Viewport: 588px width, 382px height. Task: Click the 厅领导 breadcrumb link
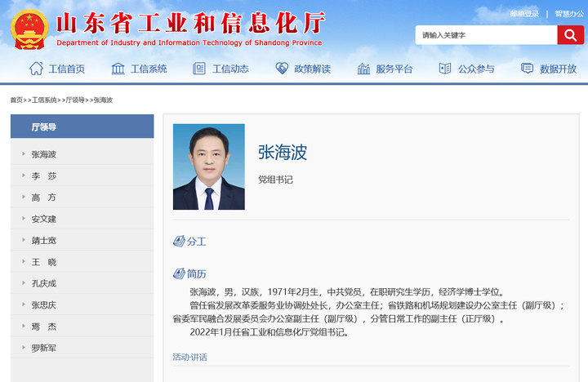click(x=75, y=100)
